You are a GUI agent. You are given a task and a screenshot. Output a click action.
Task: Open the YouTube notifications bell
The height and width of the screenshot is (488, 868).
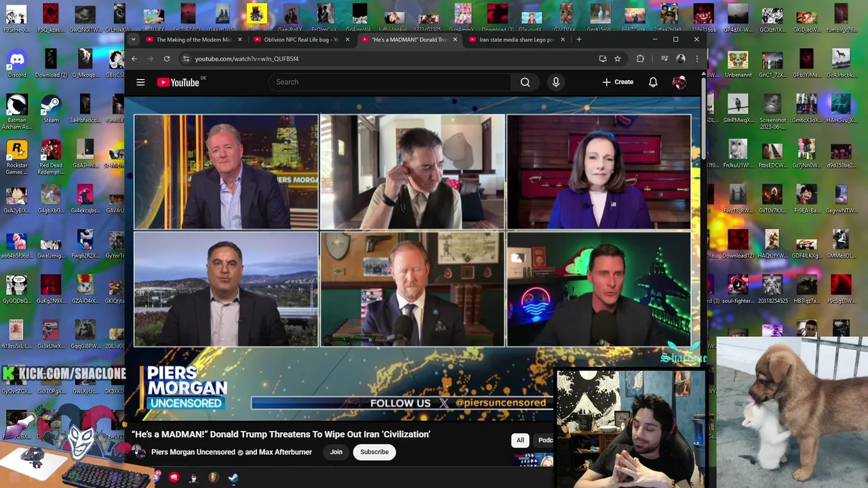[653, 82]
